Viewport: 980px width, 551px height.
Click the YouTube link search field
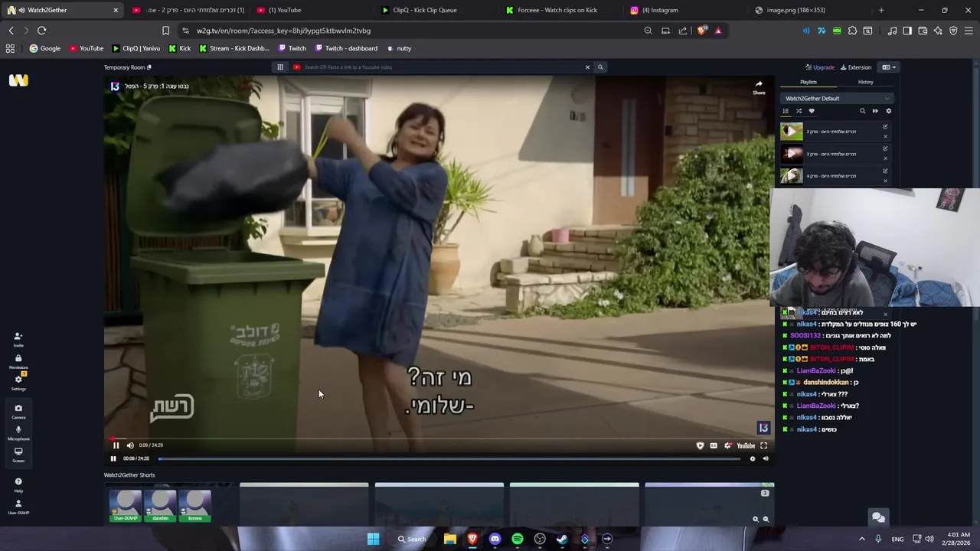436,67
